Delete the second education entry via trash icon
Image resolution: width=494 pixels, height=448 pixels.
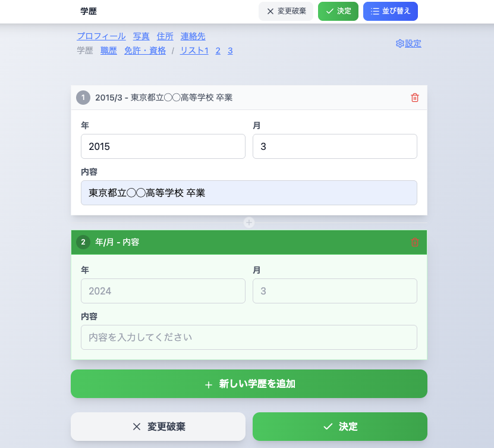coord(414,242)
